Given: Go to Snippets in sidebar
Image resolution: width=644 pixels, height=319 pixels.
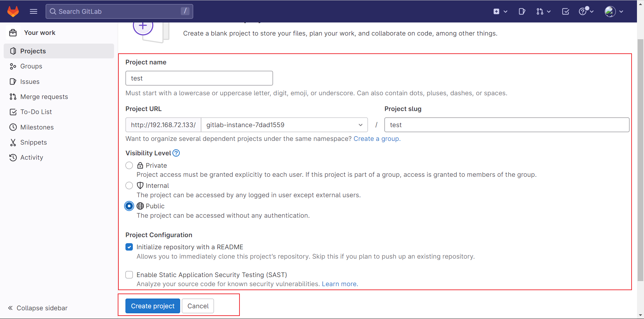Looking at the screenshot, I should [59, 143].
